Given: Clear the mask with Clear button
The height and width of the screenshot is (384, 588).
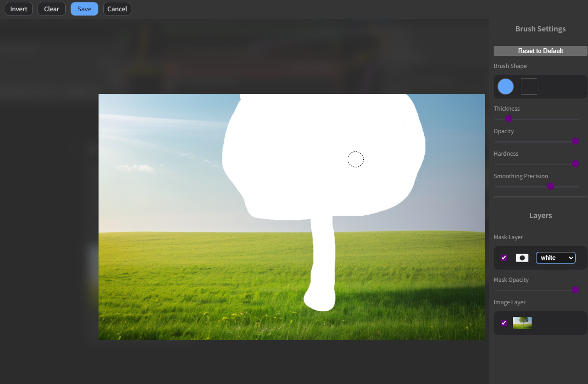Looking at the screenshot, I should [x=52, y=9].
